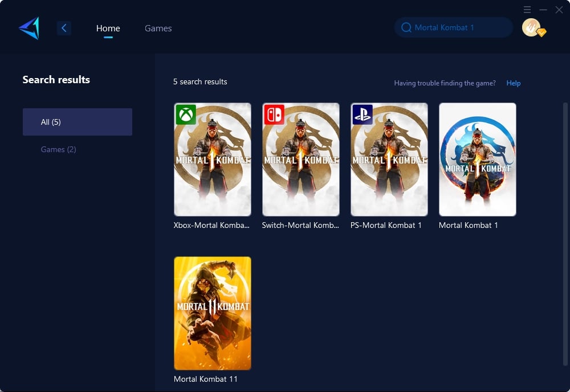
Task: Select the All (5) filter
Action: [x=78, y=122]
